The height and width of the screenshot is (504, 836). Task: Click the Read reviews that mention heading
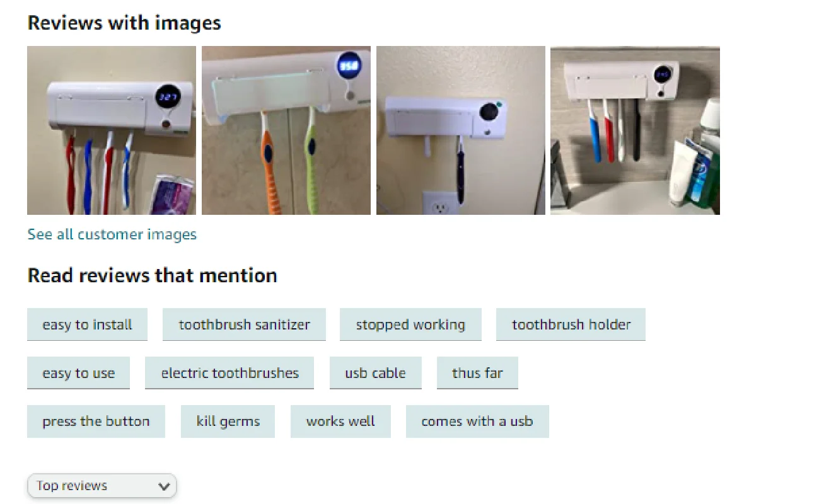click(x=153, y=275)
